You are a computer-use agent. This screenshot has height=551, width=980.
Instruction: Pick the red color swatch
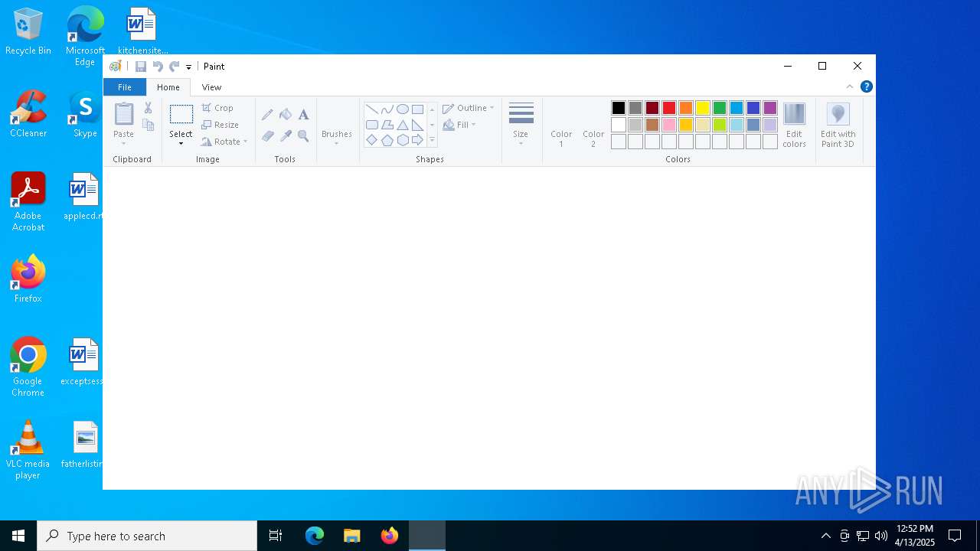click(x=669, y=108)
